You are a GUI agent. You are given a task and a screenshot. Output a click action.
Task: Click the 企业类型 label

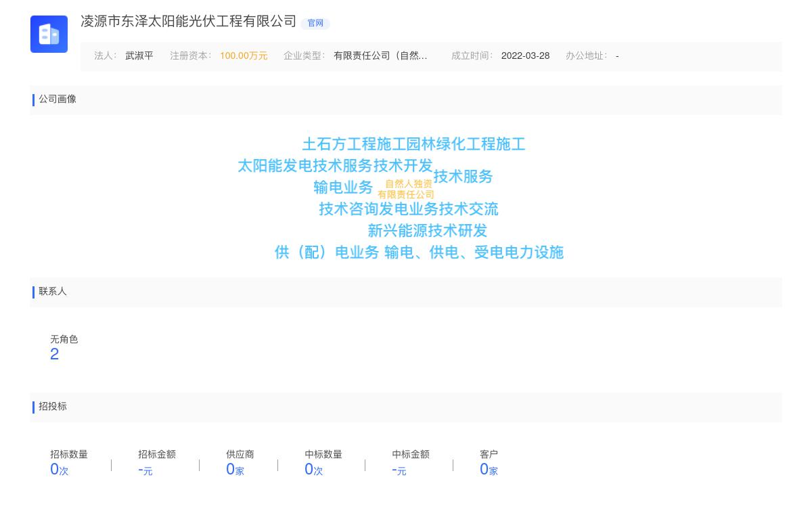coord(304,56)
